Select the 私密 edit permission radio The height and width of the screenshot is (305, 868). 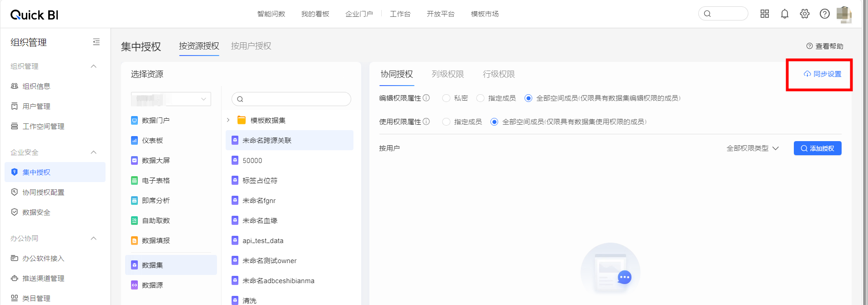coord(446,98)
